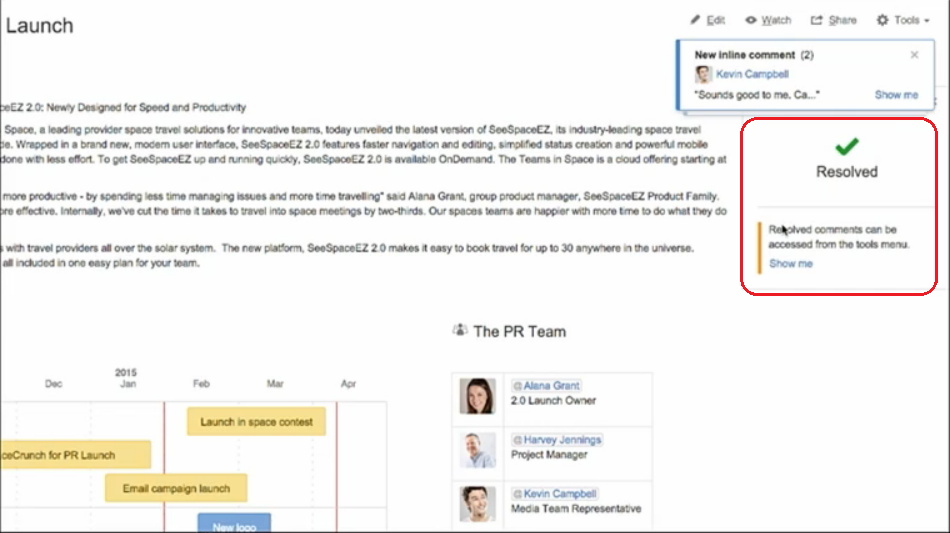
Task: Select the Launch in space contest roadmap bar
Action: click(256, 422)
